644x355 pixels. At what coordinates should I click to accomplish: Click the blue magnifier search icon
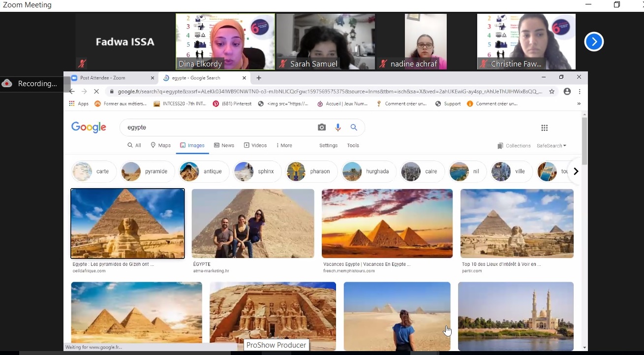(x=354, y=128)
